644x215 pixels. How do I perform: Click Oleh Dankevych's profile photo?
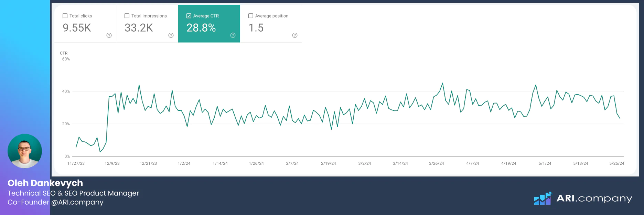pyautogui.click(x=25, y=151)
